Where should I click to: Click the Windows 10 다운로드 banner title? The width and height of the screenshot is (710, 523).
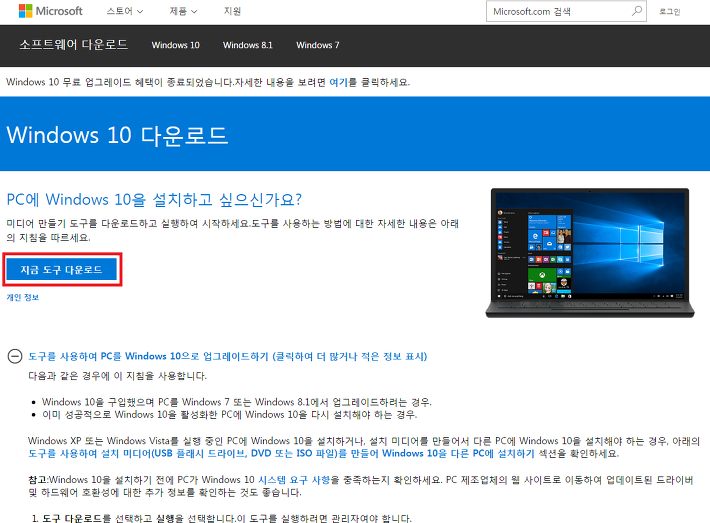pyautogui.click(x=117, y=135)
